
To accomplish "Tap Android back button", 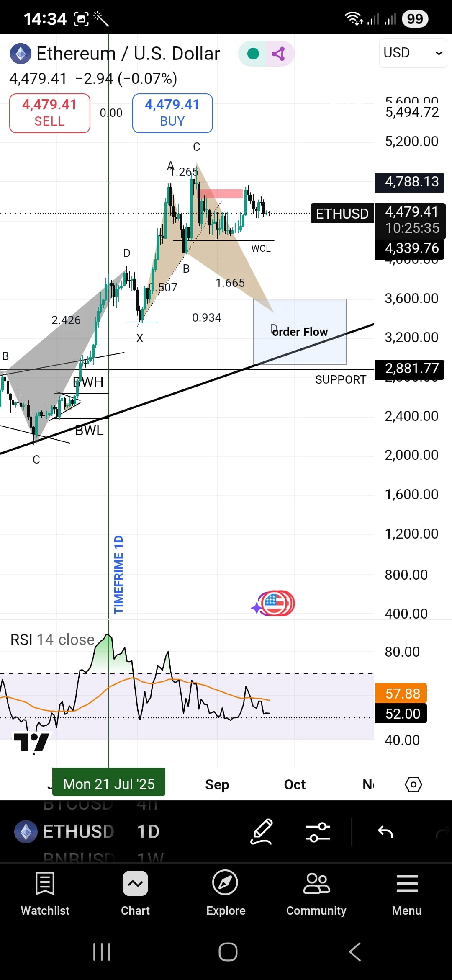I will tap(355, 952).
